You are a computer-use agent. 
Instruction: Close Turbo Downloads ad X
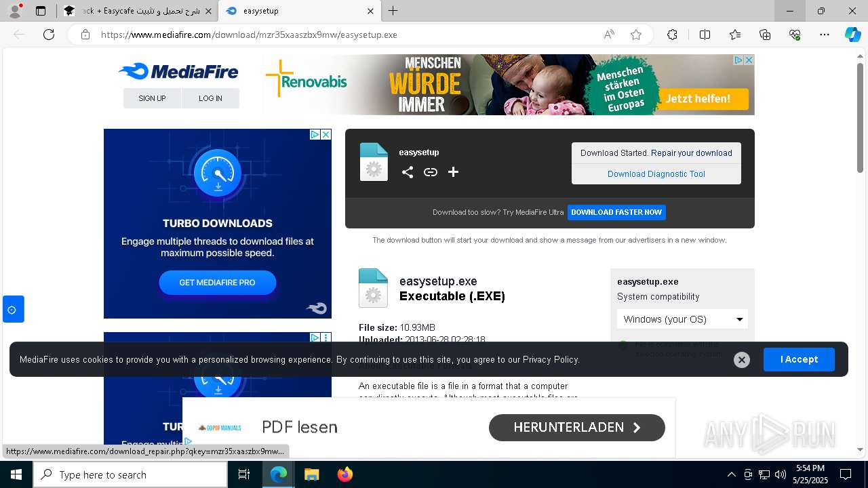[325, 135]
